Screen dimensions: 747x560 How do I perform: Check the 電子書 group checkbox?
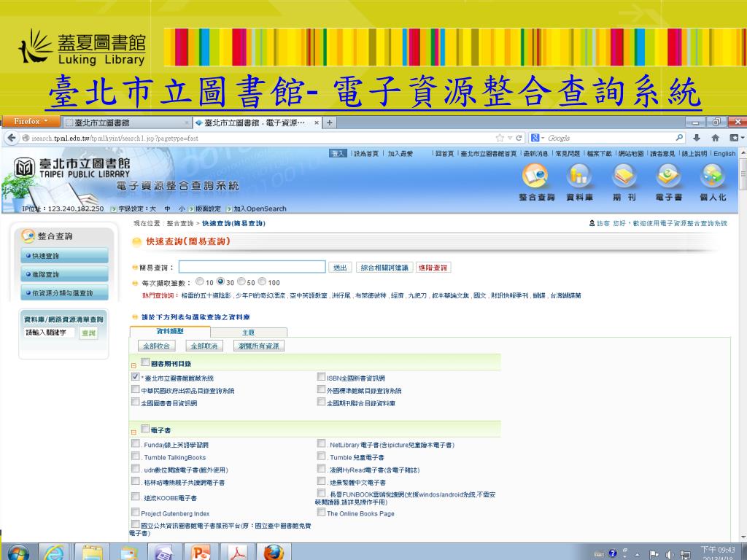tap(145, 429)
